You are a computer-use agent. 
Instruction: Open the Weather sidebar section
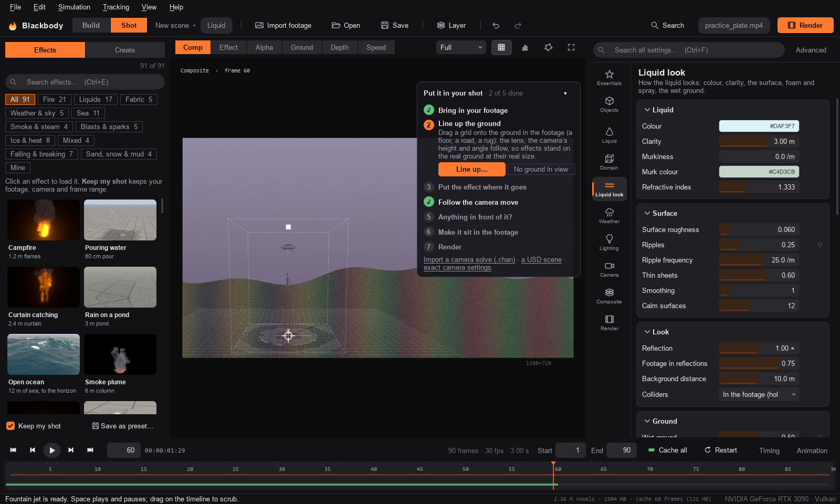[609, 216]
